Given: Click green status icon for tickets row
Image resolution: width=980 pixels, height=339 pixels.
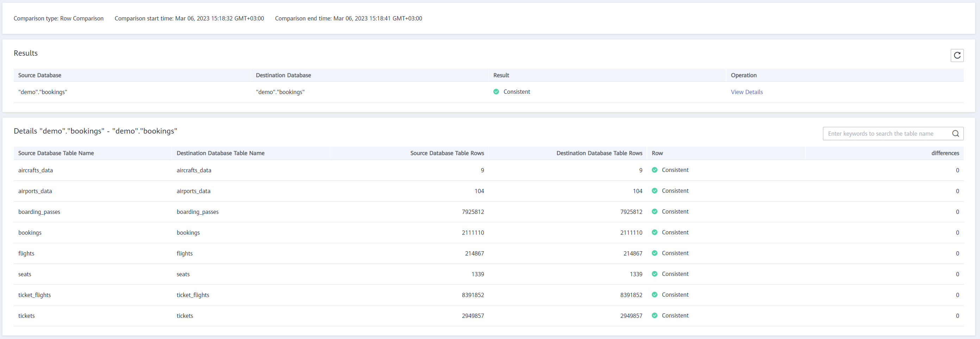Looking at the screenshot, I should (x=654, y=316).
